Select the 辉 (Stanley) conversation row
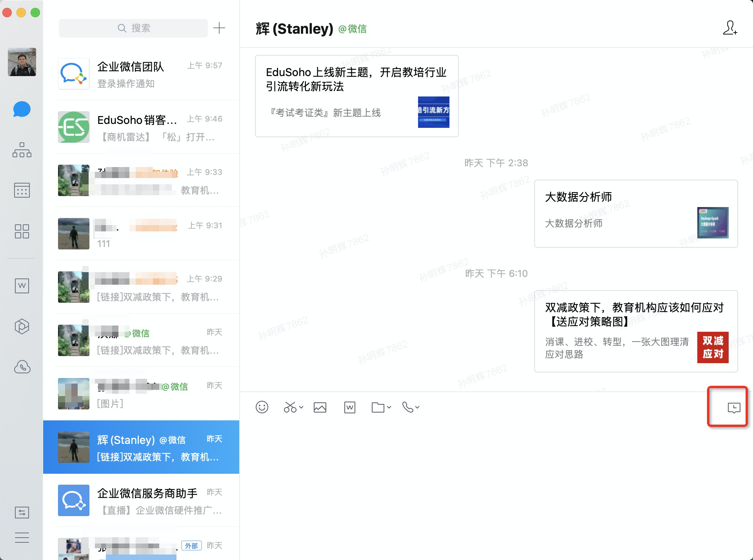The width and height of the screenshot is (753, 560). point(141,447)
